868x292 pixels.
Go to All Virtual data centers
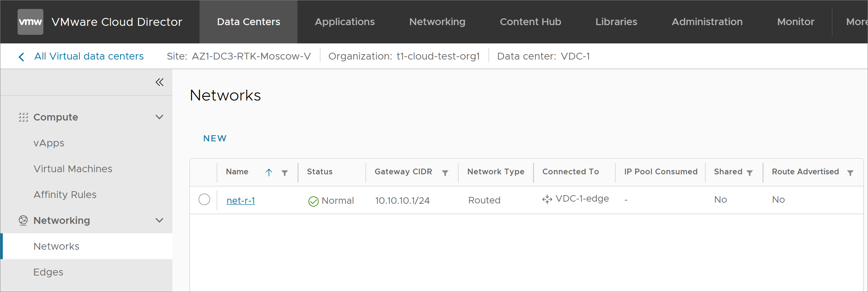click(89, 56)
